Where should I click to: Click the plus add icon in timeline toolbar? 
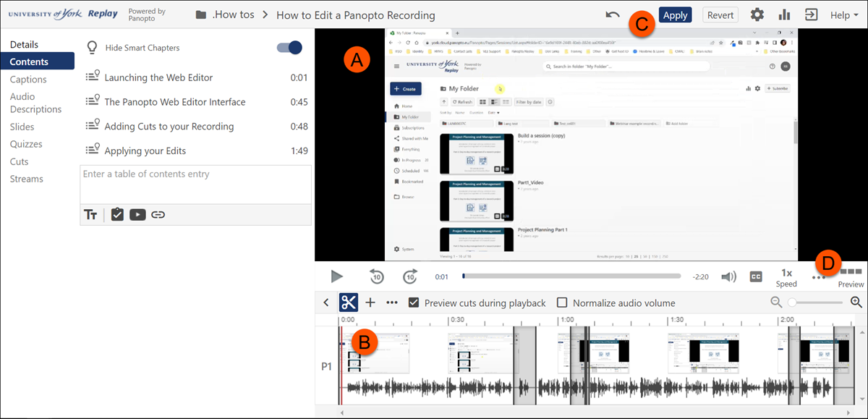(370, 302)
